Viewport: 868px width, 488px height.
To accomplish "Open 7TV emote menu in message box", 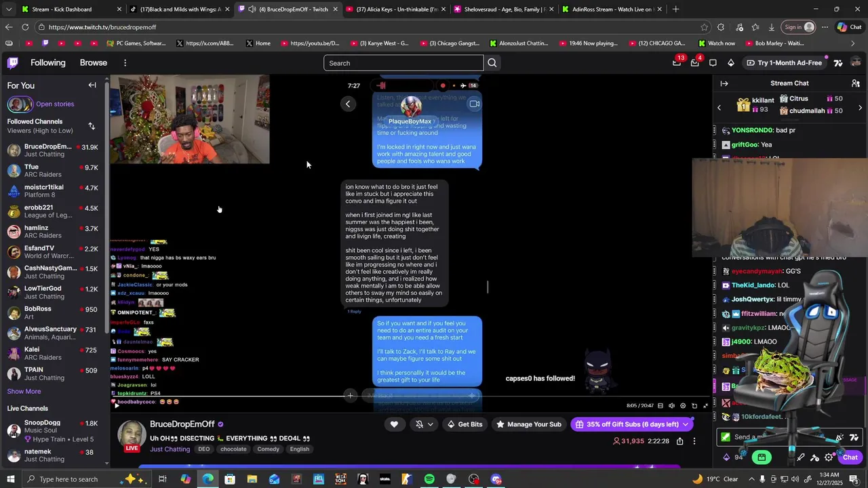I will point(854,437).
